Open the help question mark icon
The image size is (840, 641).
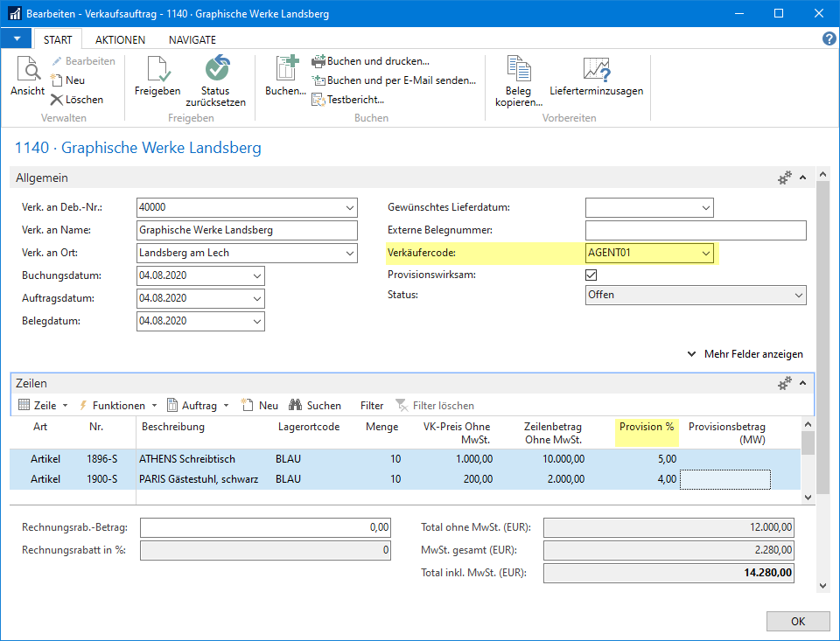tap(829, 39)
